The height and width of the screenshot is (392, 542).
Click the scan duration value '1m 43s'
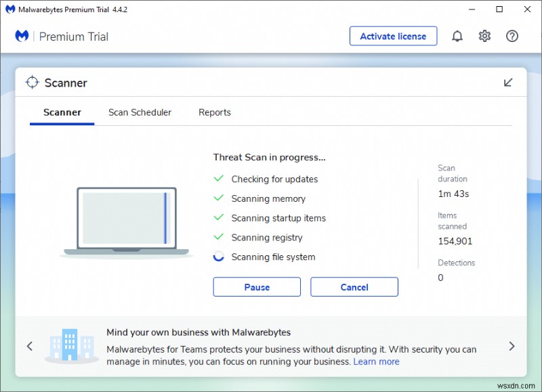tap(453, 194)
